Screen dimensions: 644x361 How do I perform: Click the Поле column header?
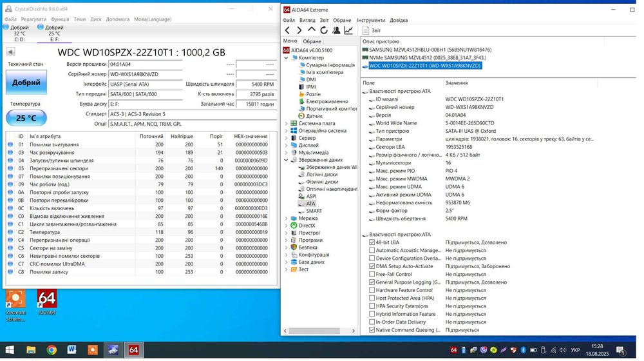coord(369,83)
